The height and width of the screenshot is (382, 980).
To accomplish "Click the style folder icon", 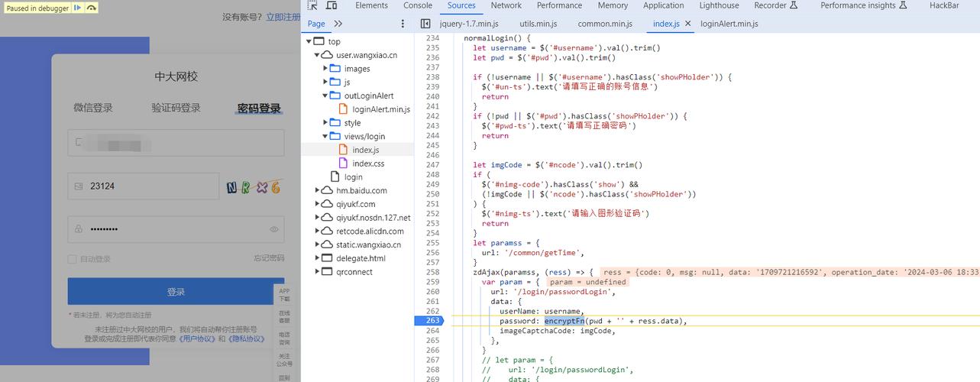I will pos(335,123).
